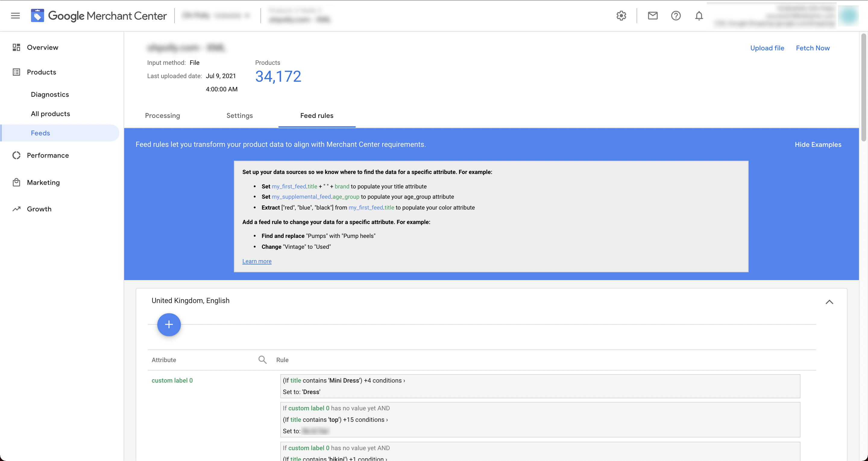The image size is (868, 461).
Task: Switch to the Settings tab
Action: click(240, 115)
